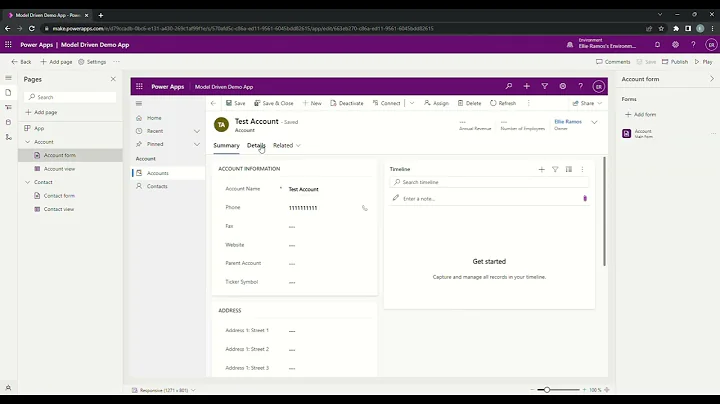Viewport: 720px width, 404px height.
Task: Click the back arrow in the form command bar
Action: (x=213, y=103)
